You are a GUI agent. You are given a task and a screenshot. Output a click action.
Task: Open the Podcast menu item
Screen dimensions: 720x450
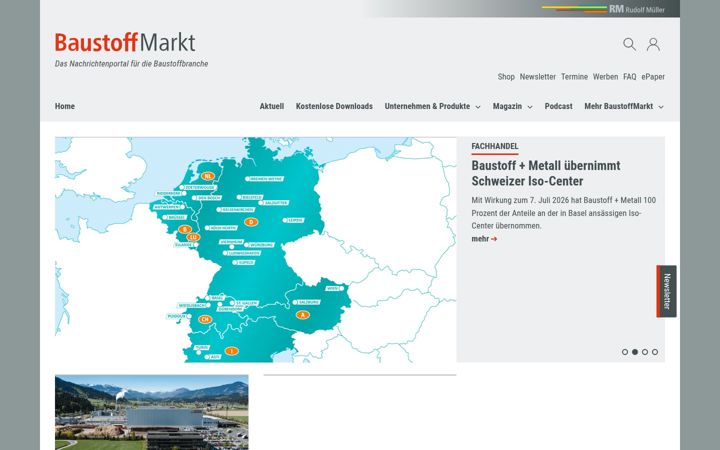(558, 106)
